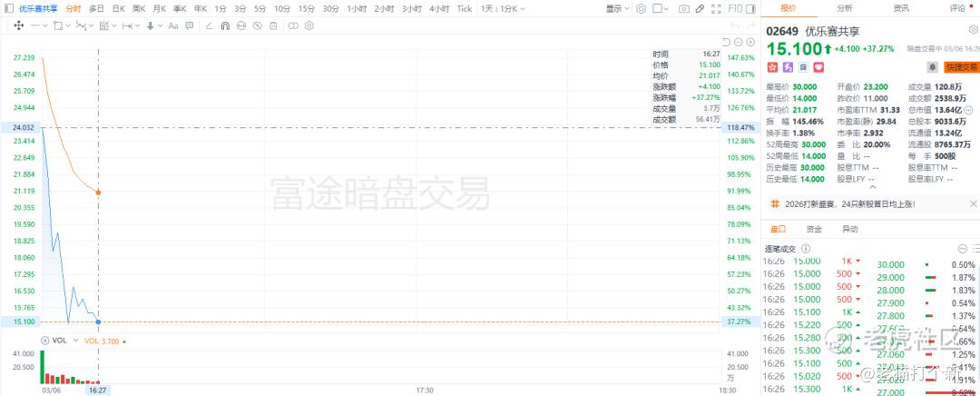The image size is (980, 396).
Task: Set price alert with bell icon
Action: click(x=933, y=66)
